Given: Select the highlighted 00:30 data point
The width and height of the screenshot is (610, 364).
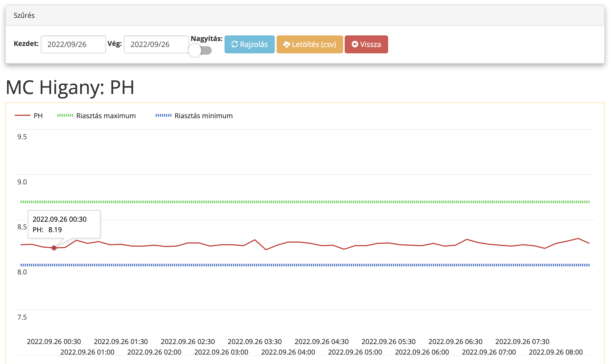Looking at the screenshot, I should tap(54, 248).
